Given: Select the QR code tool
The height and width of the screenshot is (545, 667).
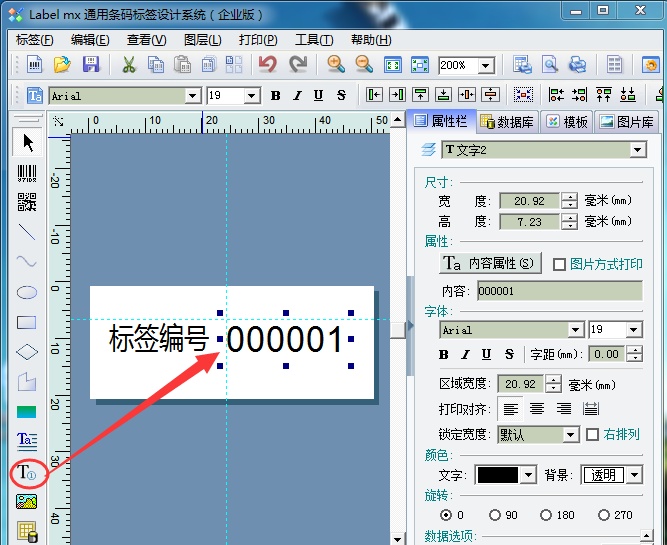Looking at the screenshot, I should pos(27,203).
